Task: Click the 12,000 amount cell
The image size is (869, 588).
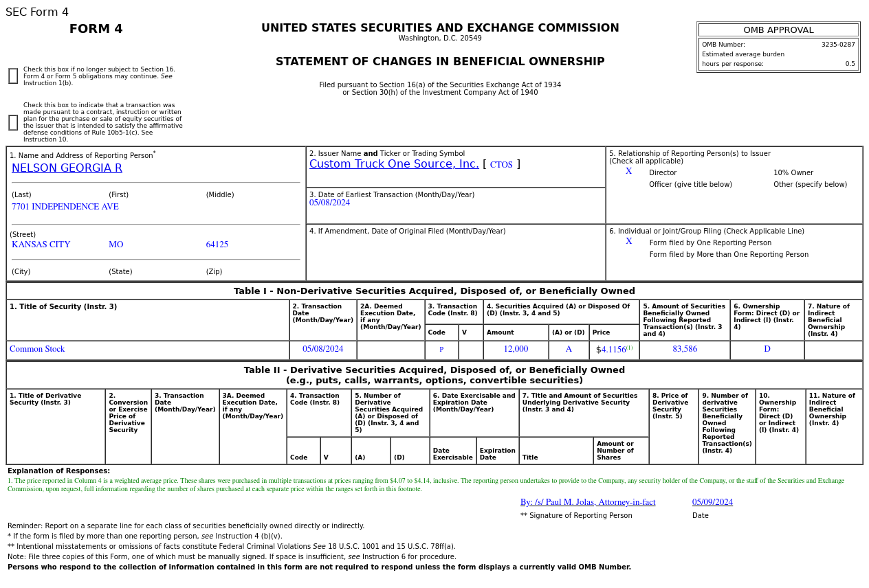Action: 516,349
